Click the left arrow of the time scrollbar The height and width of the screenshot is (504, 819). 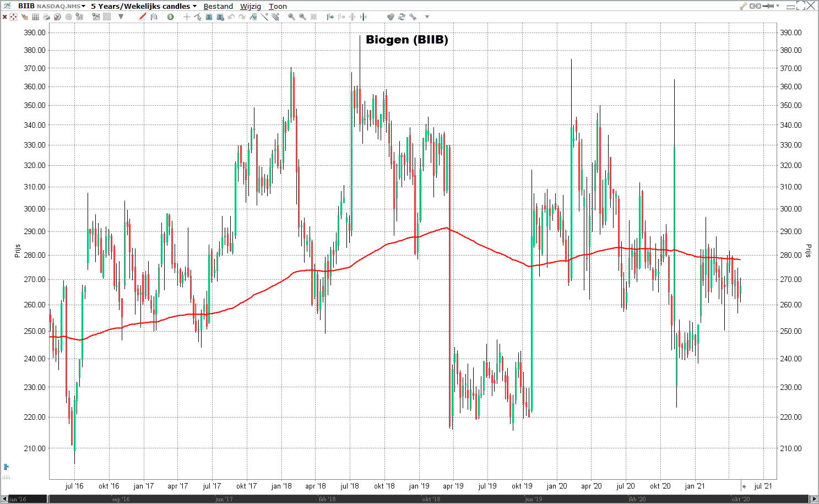[x=5, y=499]
